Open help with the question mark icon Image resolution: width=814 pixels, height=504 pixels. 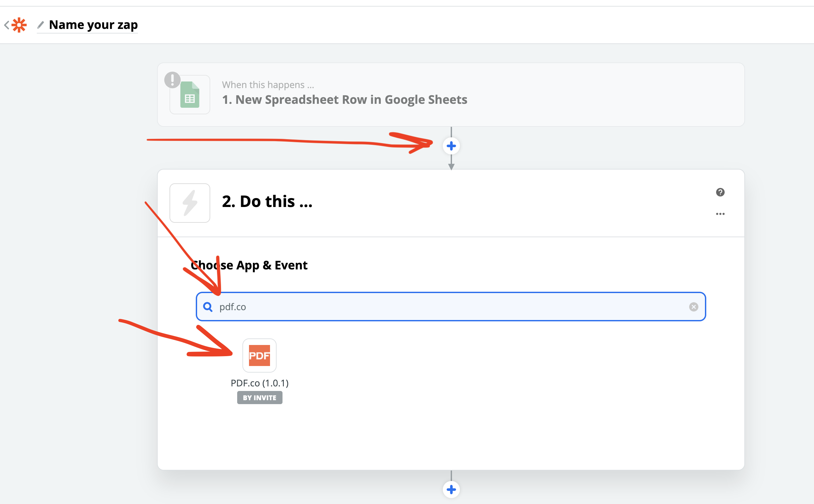(x=720, y=192)
